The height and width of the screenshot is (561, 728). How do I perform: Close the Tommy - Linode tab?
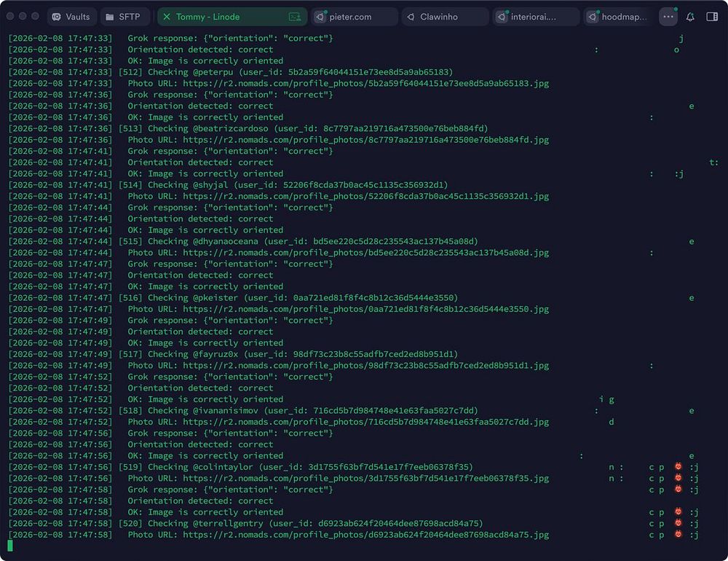[x=167, y=17]
